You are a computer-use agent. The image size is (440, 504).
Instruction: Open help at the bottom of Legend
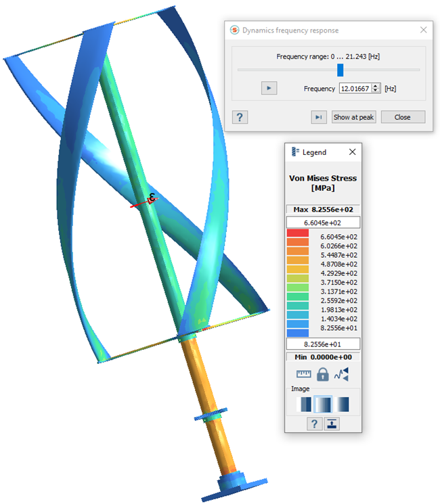[314, 423]
